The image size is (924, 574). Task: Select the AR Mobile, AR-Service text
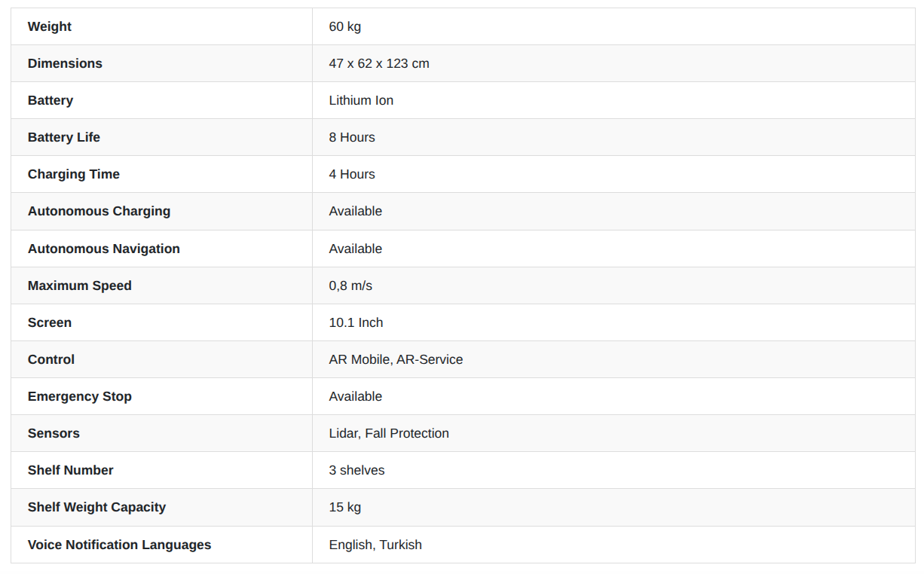[x=396, y=359]
